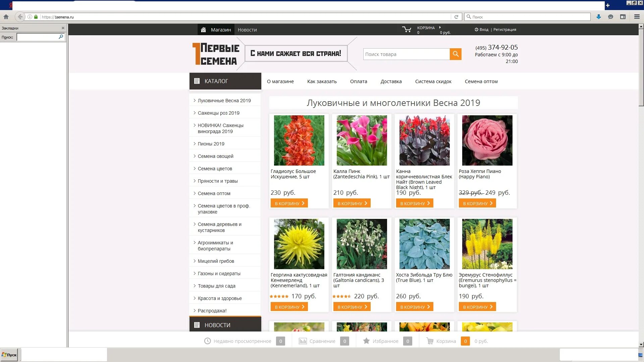This screenshot has width=644, height=362.
Task: Open the Магазин tab
Action: pyautogui.click(x=216, y=29)
